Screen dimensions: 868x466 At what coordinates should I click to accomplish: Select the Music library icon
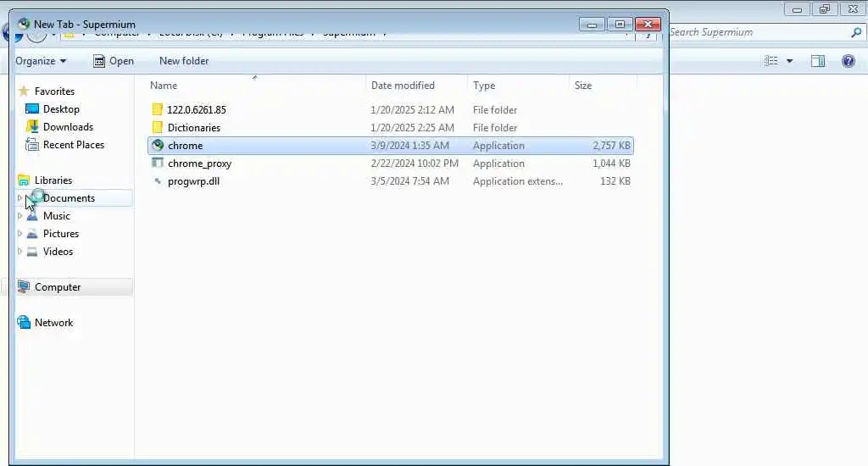coord(33,216)
